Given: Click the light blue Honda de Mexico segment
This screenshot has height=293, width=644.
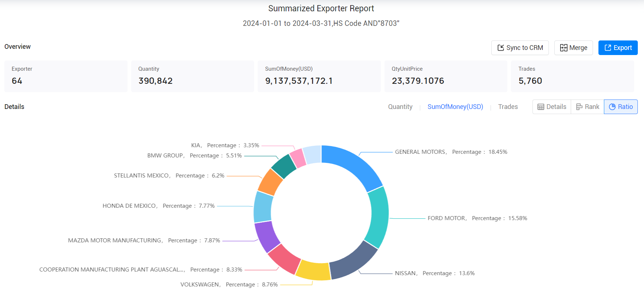Looking at the screenshot, I should [x=263, y=207].
